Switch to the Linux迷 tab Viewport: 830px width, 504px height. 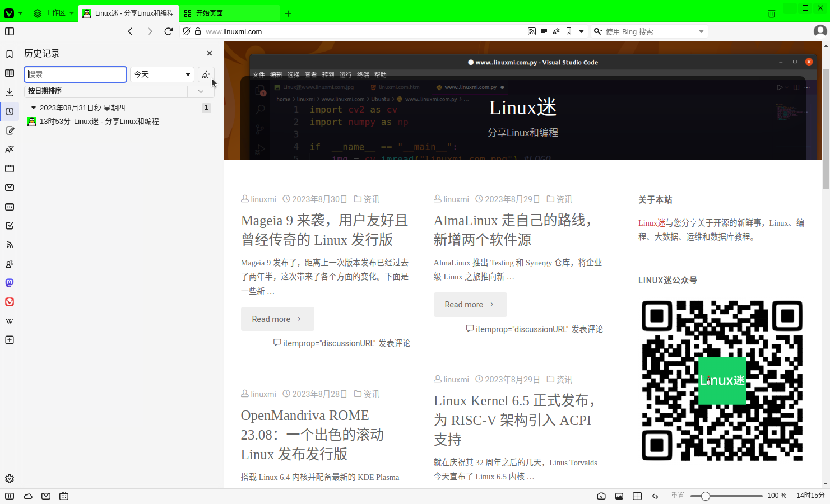click(128, 13)
